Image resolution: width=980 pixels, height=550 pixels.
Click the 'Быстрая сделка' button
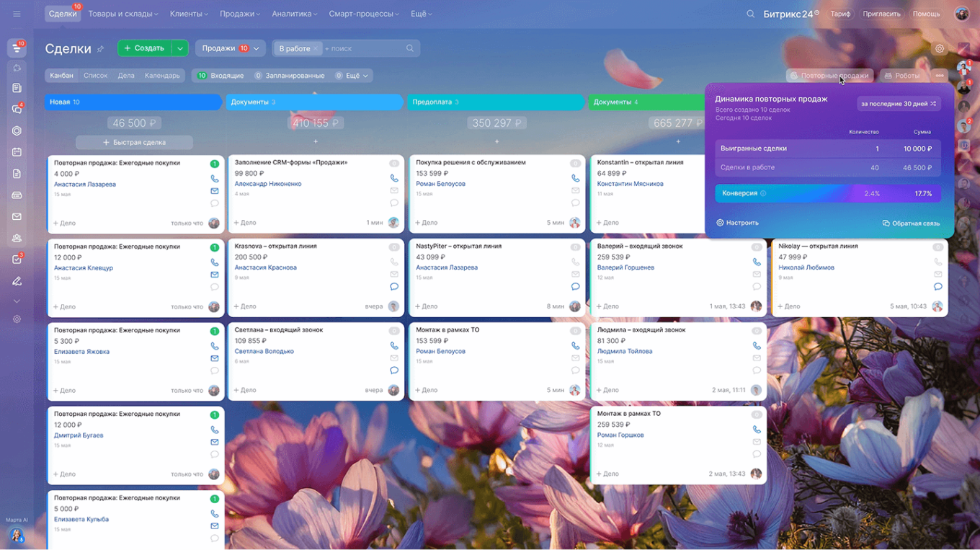coord(134,143)
